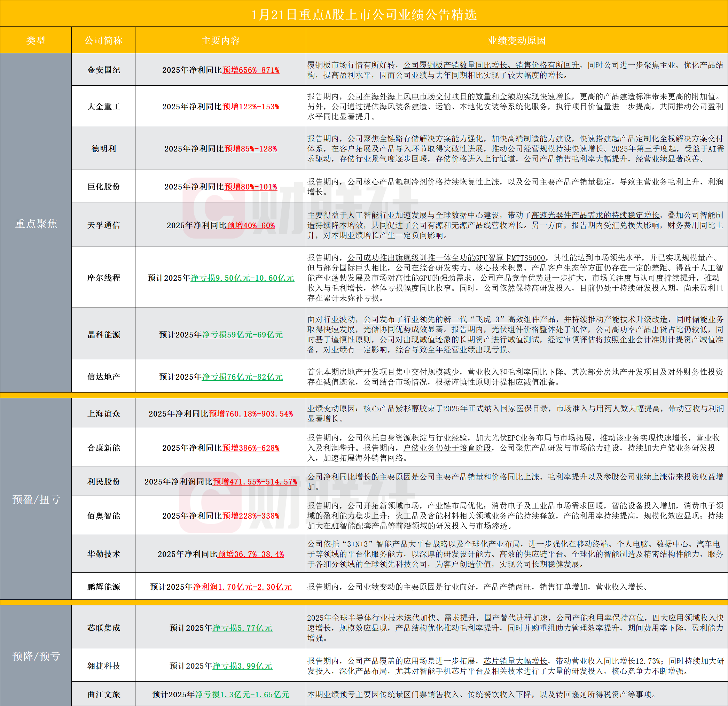Screen dimensions: 728x706
Task: Click the 公司简称 column header
Action: click(x=103, y=40)
